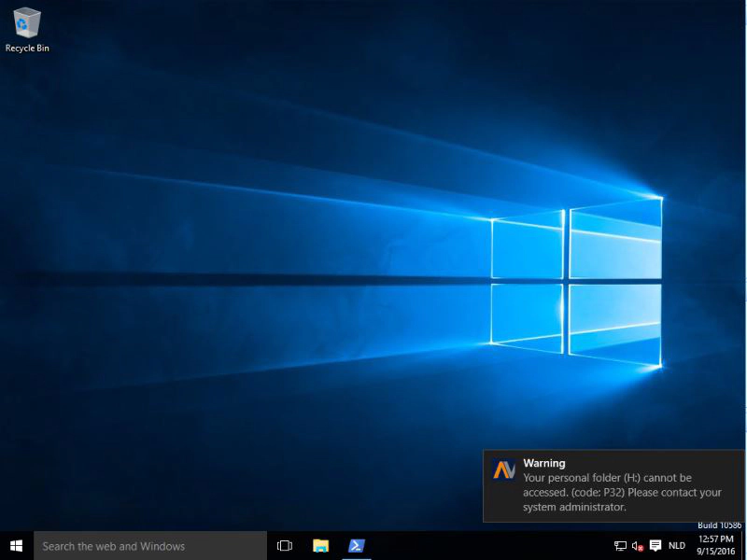Viewport: 747px width, 560px height.
Task: Open Task View from the taskbar
Action: [x=285, y=546]
